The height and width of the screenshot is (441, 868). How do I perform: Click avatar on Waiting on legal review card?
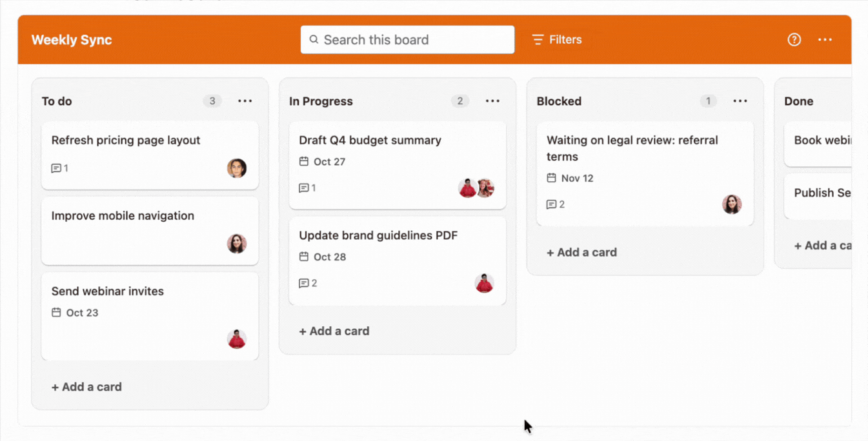pos(732,204)
